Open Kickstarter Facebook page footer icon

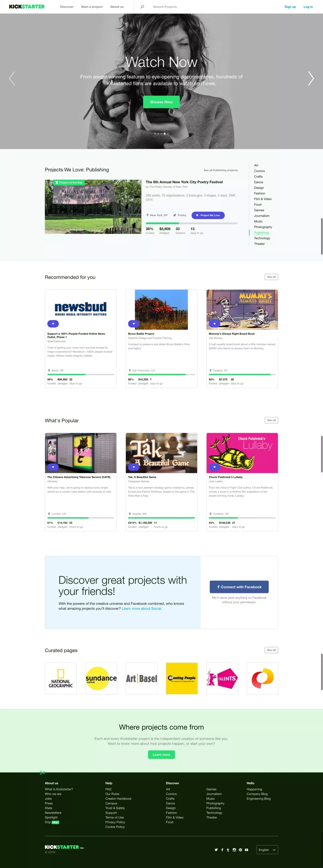[222, 850]
